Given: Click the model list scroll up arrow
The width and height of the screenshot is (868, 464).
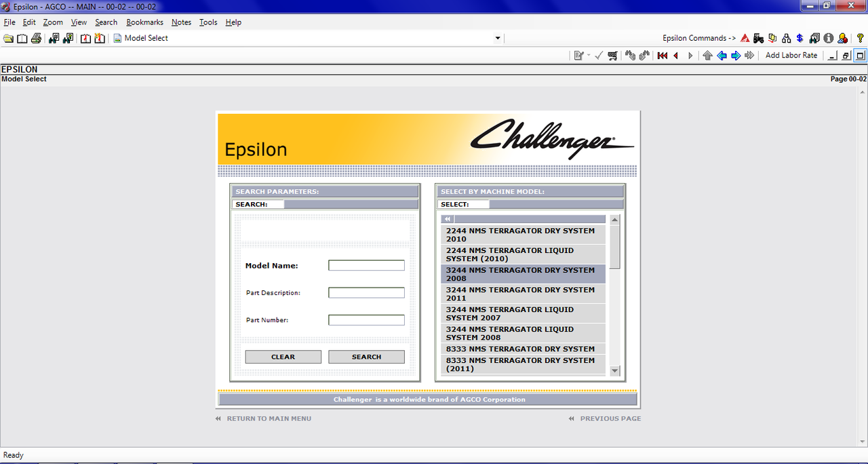Looking at the screenshot, I should point(615,220).
